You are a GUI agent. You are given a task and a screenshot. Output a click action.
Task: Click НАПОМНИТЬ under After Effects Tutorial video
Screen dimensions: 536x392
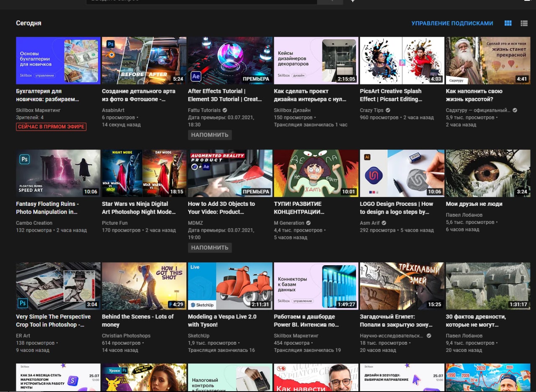[x=210, y=135]
